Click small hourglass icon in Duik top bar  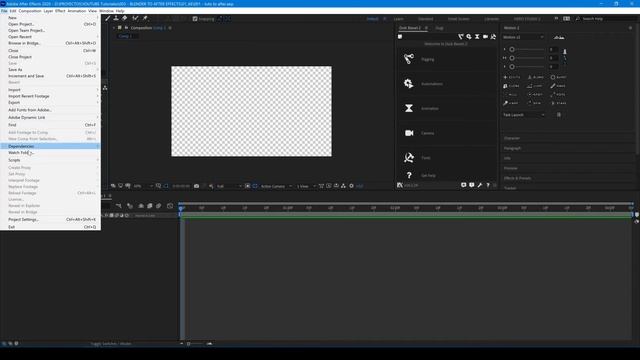click(477, 37)
